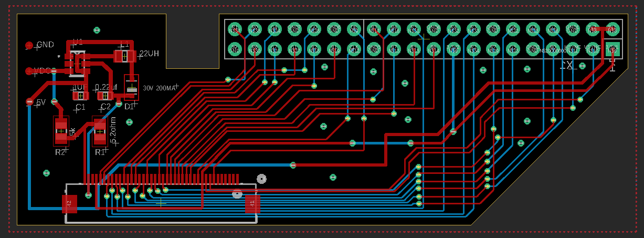The height and width of the screenshot is (238, 644).
Task: Click the '5V' silkscreen label
Action: [x=41, y=102]
